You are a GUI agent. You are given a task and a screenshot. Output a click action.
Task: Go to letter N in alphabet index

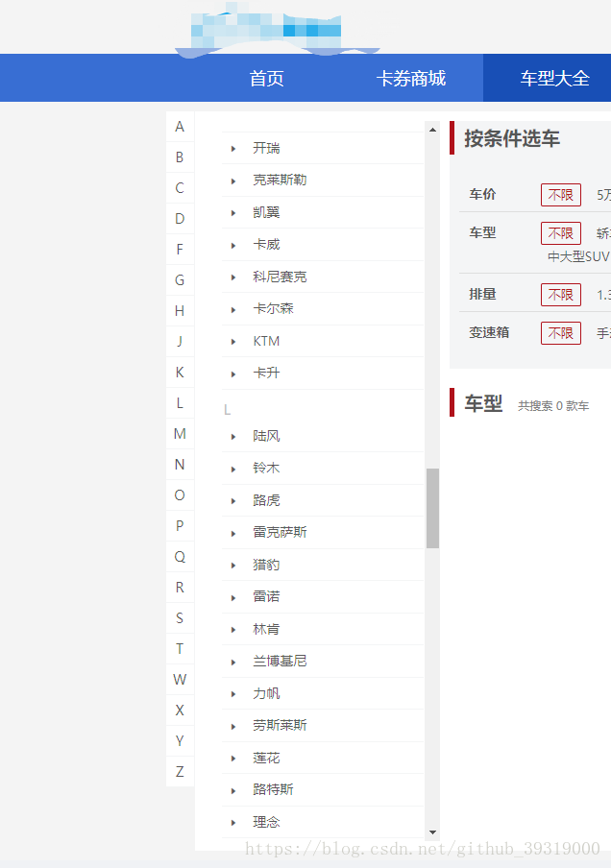[x=180, y=465]
